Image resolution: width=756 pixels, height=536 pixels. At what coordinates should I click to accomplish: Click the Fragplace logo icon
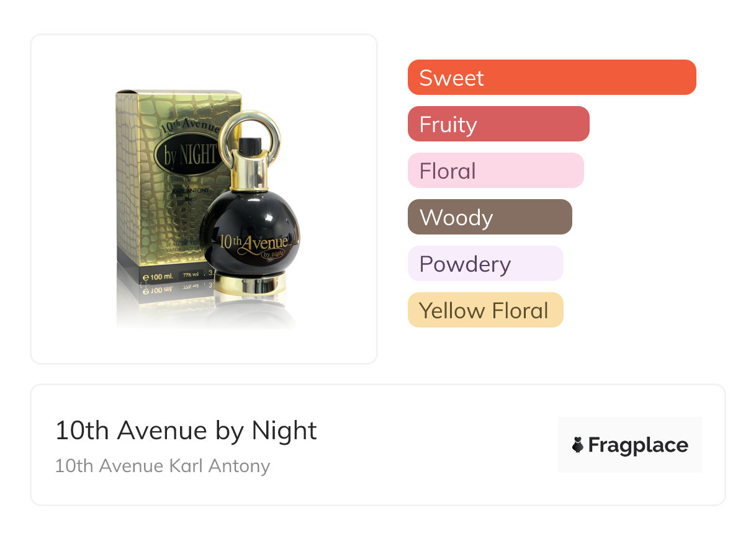click(x=578, y=445)
